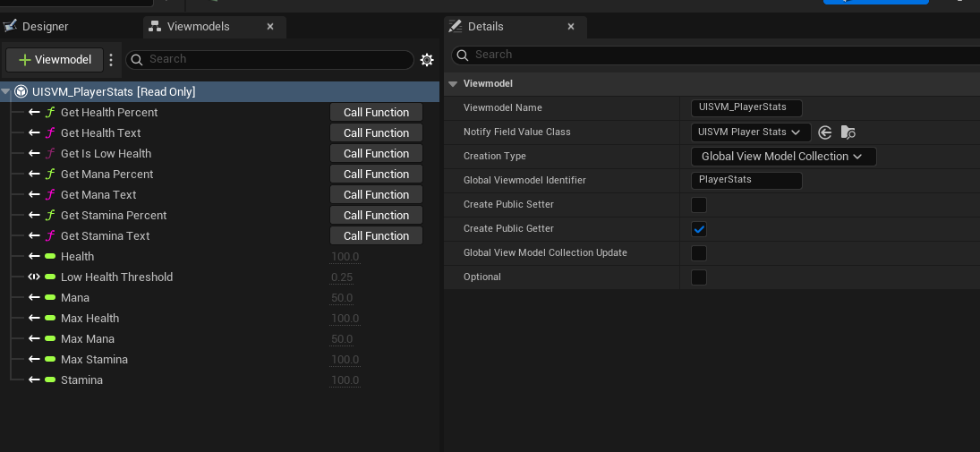Click the Get Is Low Health function icon
980x452 pixels.
(50, 154)
